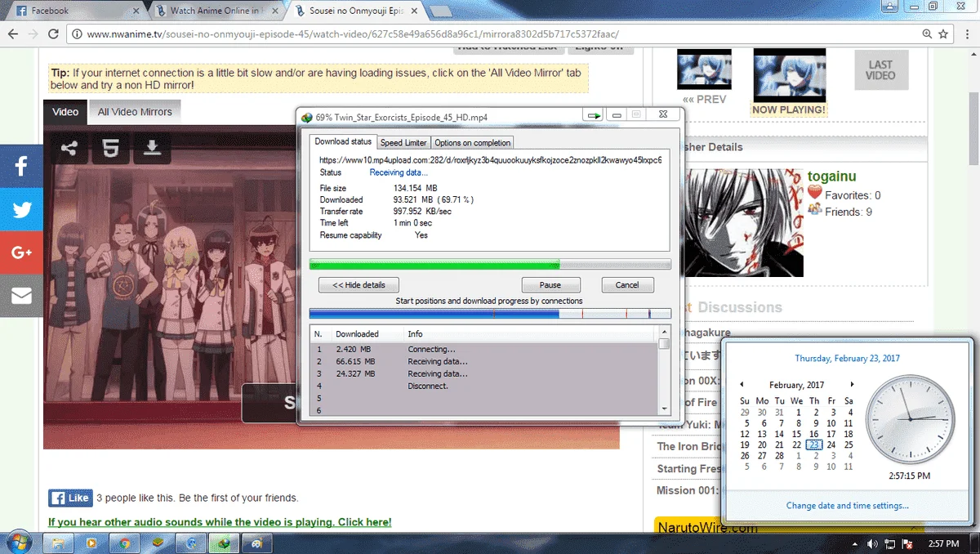
Task: Click the taskbar clock showing 2:57 PM
Action: (943, 543)
